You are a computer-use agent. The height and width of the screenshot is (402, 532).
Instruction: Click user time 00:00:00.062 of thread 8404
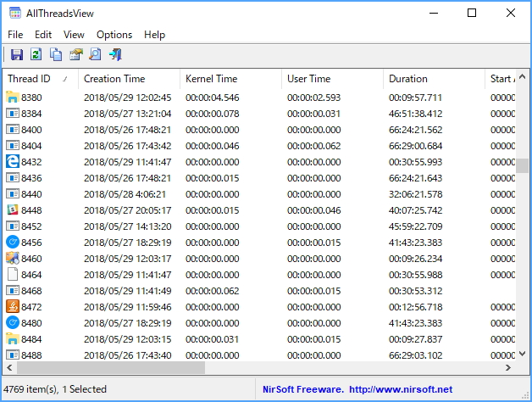click(x=313, y=146)
